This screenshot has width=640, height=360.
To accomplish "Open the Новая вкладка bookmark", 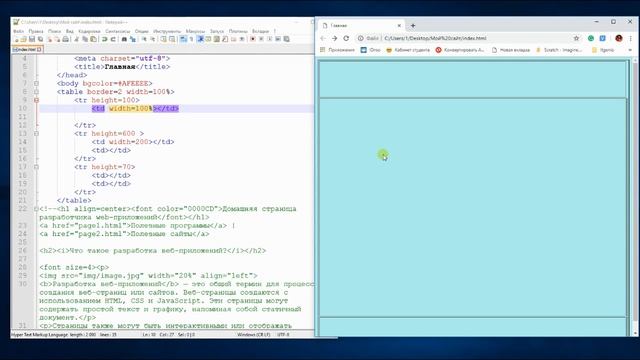I will pyautogui.click(x=511, y=50).
